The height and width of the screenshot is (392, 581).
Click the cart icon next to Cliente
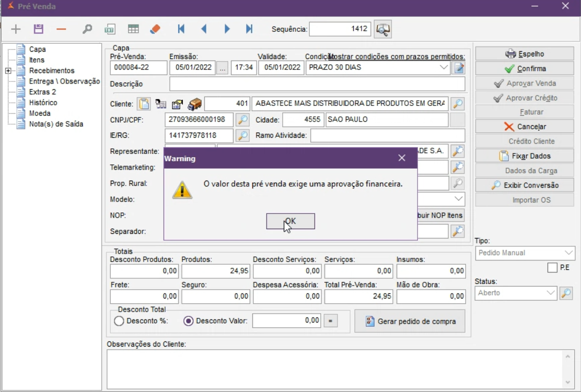coord(160,104)
